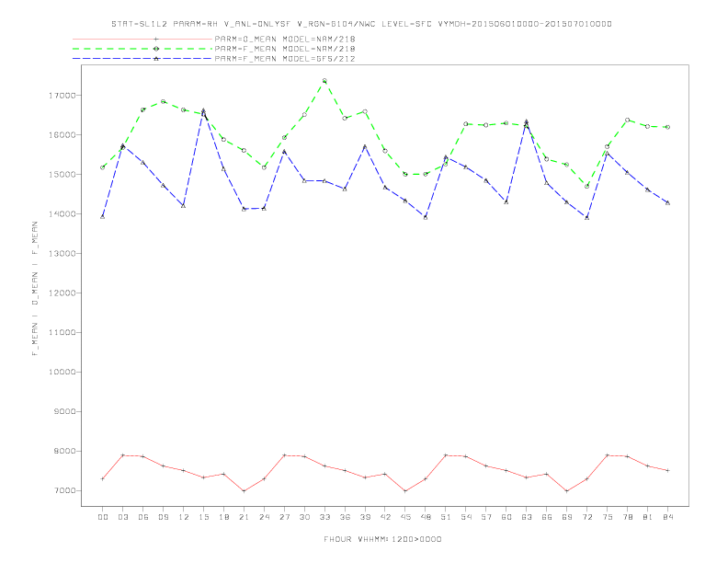Click the x-axis tick label 75
The height and width of the screenshot is (563, 728).
[x=608, y=517]
